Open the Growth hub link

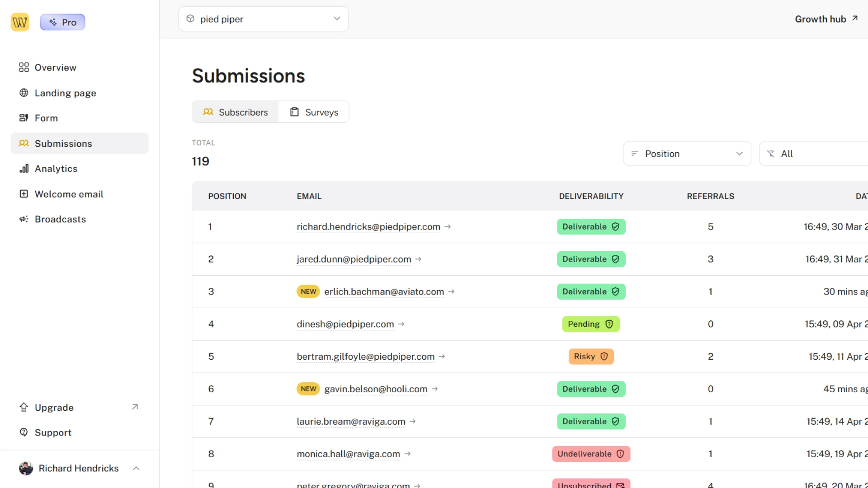(826, 19)
